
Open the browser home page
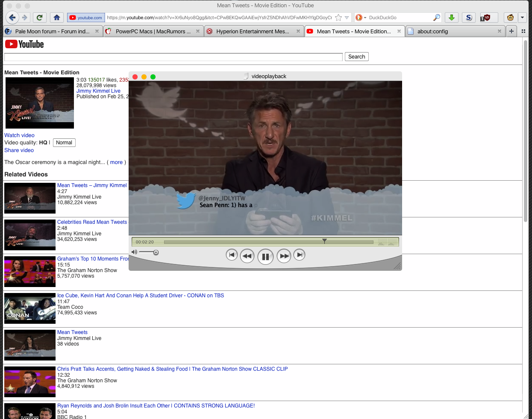[57, 18]
